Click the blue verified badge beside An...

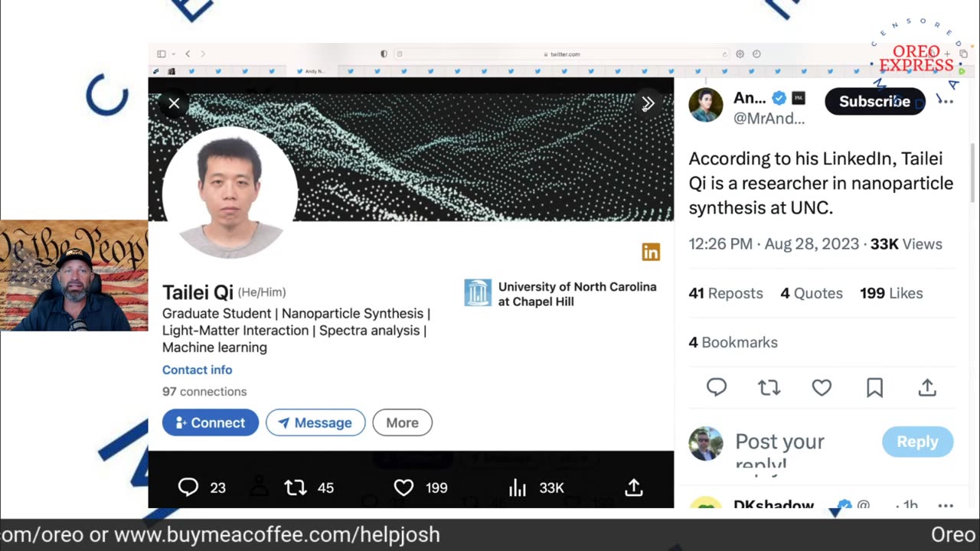point(779,98)
